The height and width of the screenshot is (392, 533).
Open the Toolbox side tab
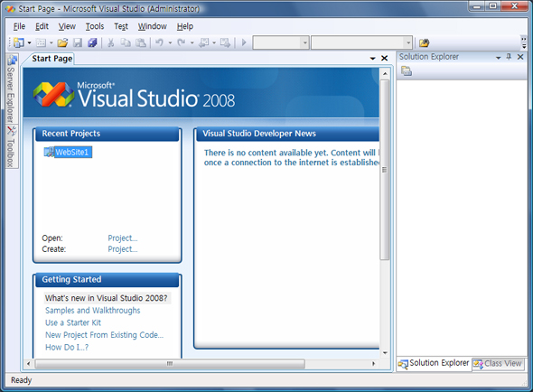(x=12, y=146)
